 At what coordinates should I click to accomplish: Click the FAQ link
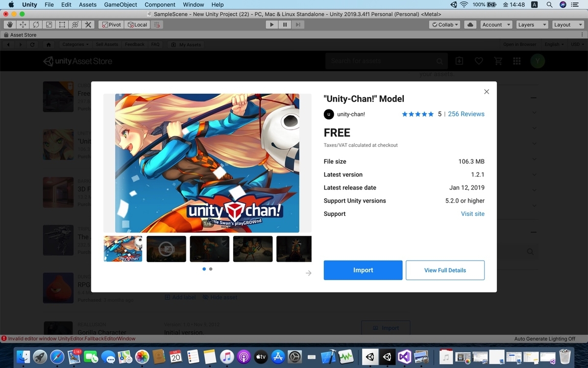[155, 45]
